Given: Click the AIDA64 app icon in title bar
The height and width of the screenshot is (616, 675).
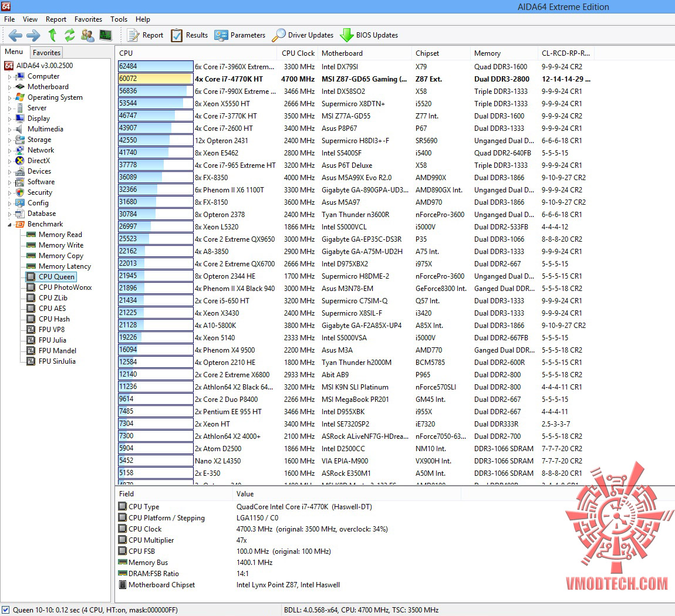Looking at the screenshot, I should pos(6,6).
